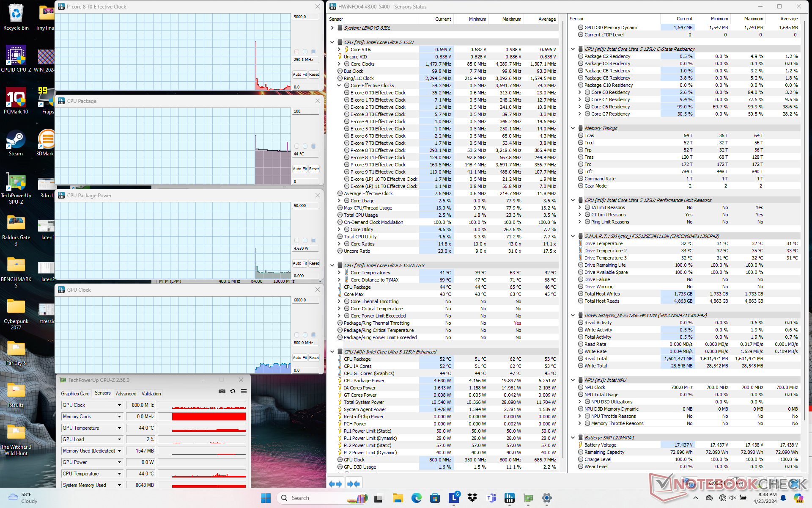Show hidden system tray icons
The height and width of the screenshot is (508, 812).
[696, 498]
